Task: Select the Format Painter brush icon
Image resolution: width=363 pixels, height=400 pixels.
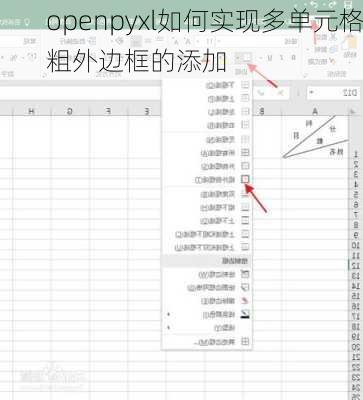Action: tap(332, 61)
